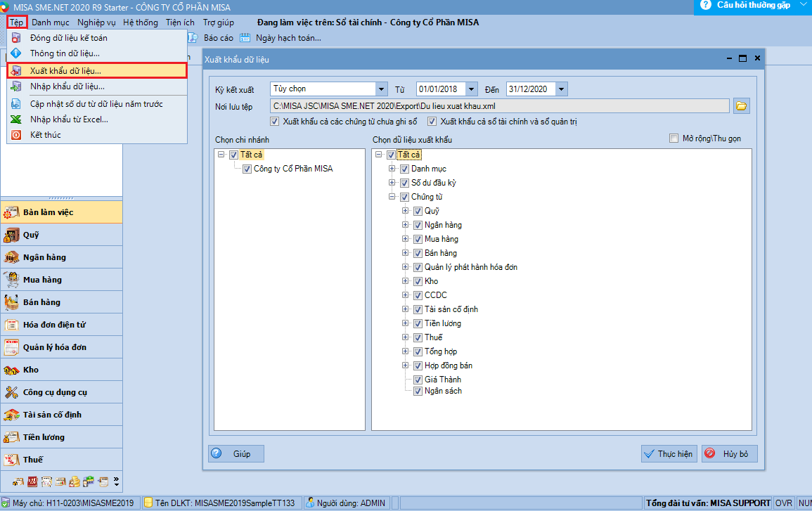Collapse the Chứng từ tree node

[x=392, y=197]
